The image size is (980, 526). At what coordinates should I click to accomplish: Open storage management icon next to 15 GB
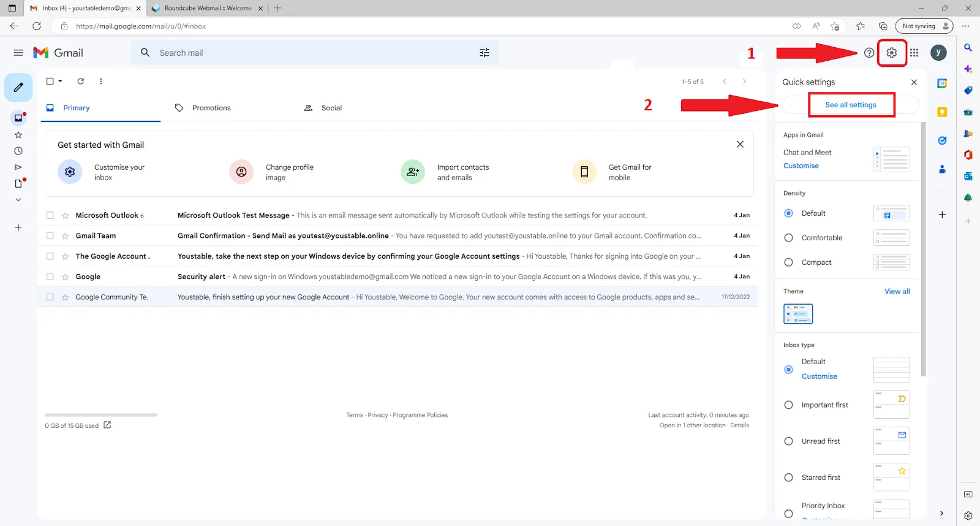(x=107, y=425)
